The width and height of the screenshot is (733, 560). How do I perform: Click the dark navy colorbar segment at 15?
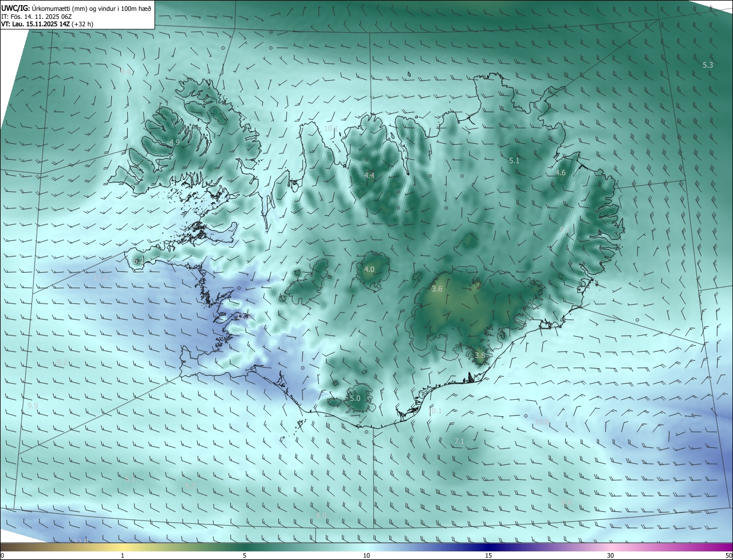488,547
